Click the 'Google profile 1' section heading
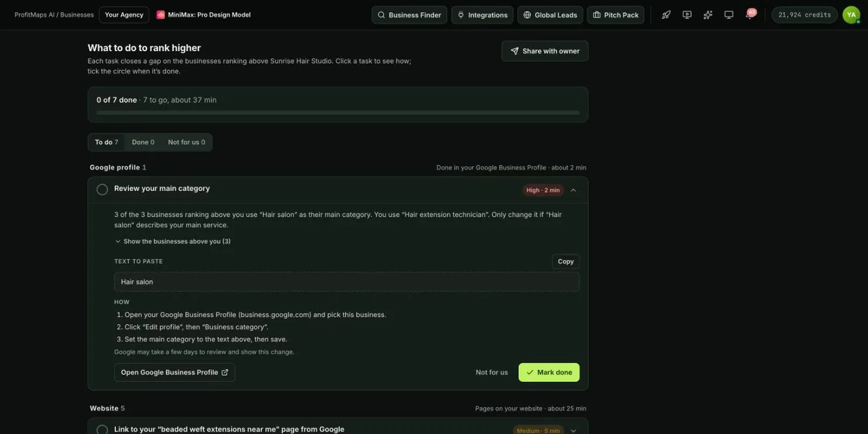The image size is (868, 434). tap(118, 167)
